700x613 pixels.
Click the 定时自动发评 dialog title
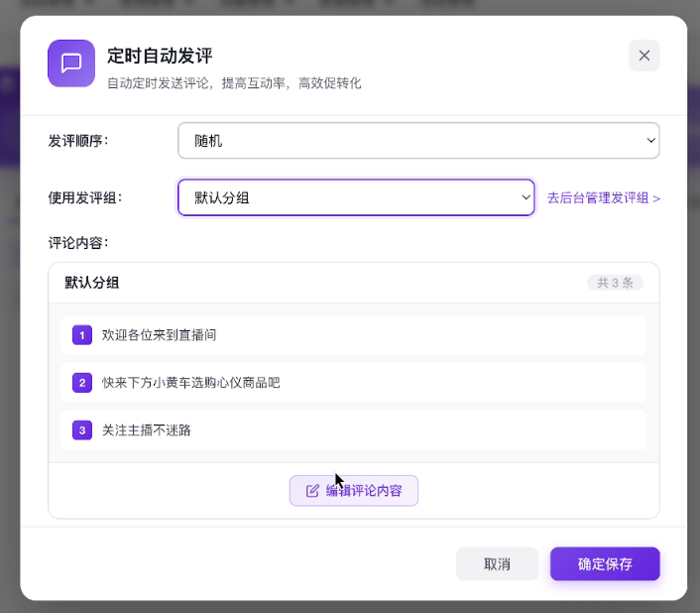(x=160, y=56)
